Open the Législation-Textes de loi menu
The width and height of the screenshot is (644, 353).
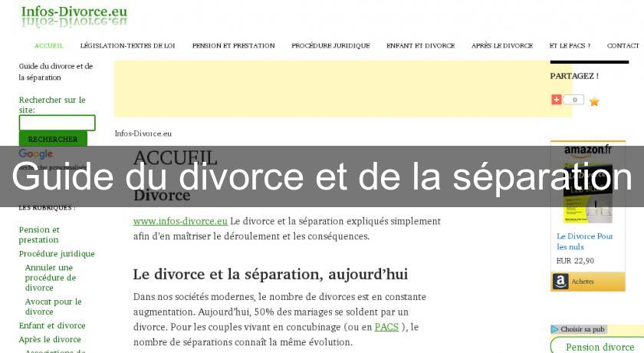[127, 46]
